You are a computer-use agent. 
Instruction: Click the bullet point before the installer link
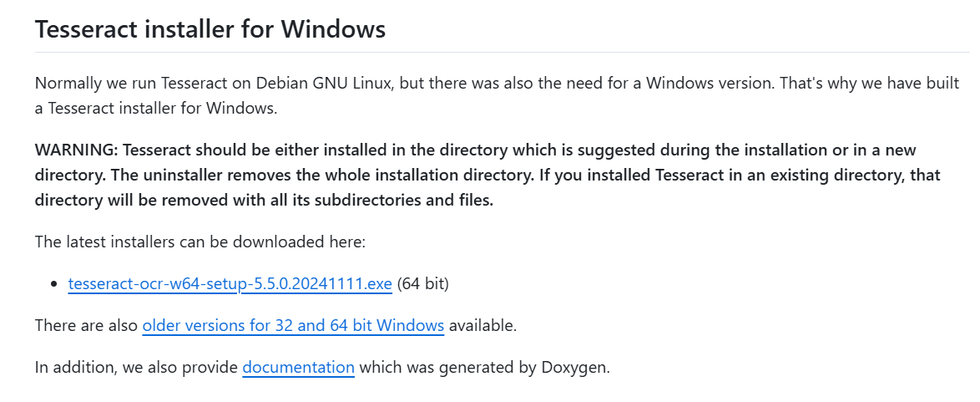pos(55,285)
